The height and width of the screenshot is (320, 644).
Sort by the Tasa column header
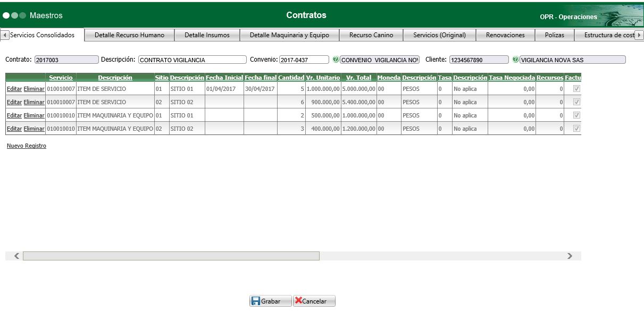pyautogui.click(x=445, y=78)
